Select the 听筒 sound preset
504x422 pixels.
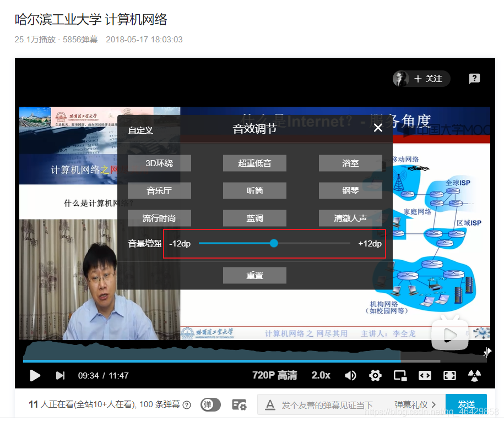[x=254, y=191]
